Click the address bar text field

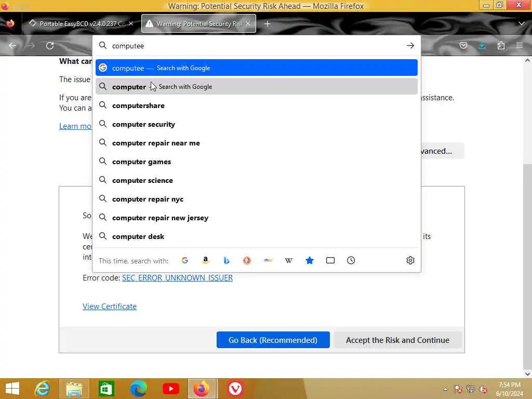(x=256, y=46)
